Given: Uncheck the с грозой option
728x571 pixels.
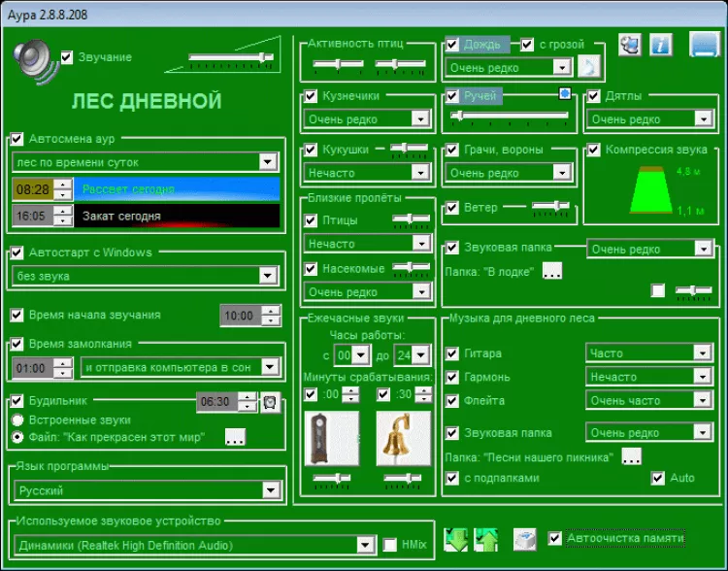Looking at the screenshot, I should tap(527, 45).
